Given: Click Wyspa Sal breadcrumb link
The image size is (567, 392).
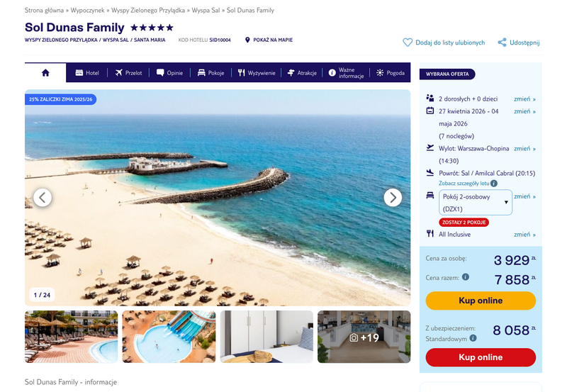Looking at the screenshot, I should 206,10.
